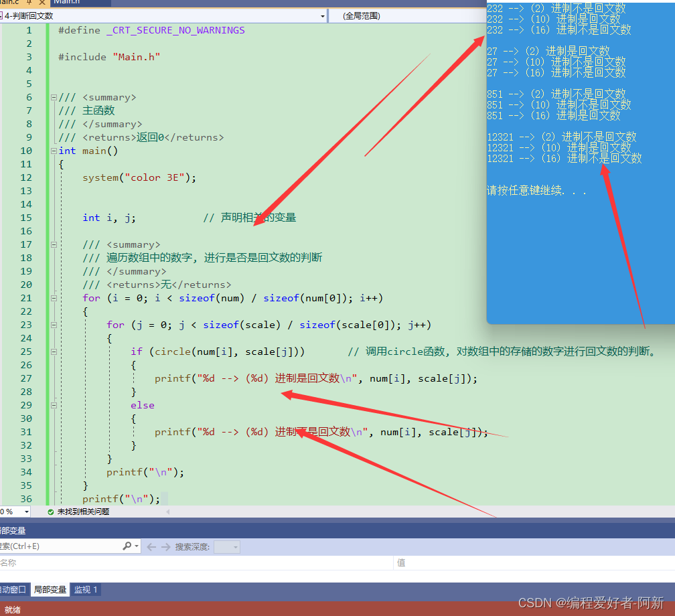Collapse the inner for loop at line 23
Screen dimensions: 675x616
tap(54, 325)
